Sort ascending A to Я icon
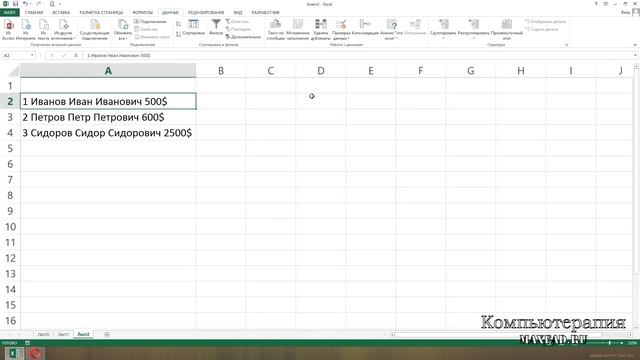Screen dimensions: 640x360 [x=178, y=24]
